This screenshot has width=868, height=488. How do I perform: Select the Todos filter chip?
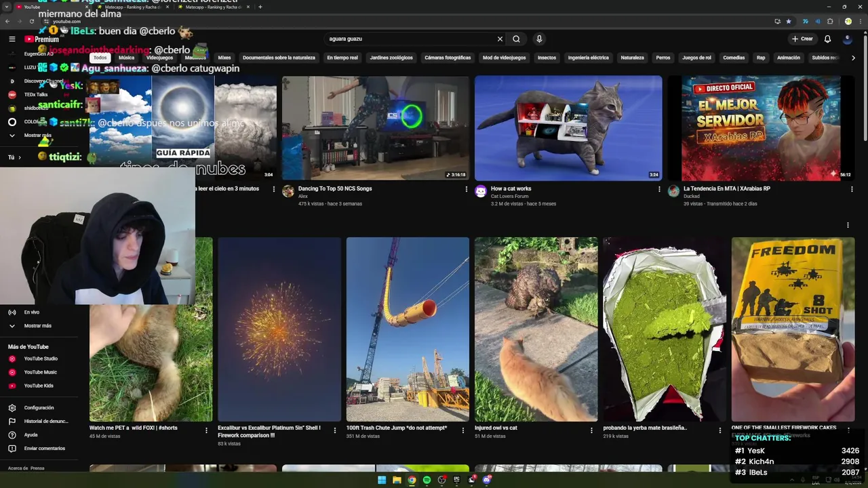click(x=100, y=58)
